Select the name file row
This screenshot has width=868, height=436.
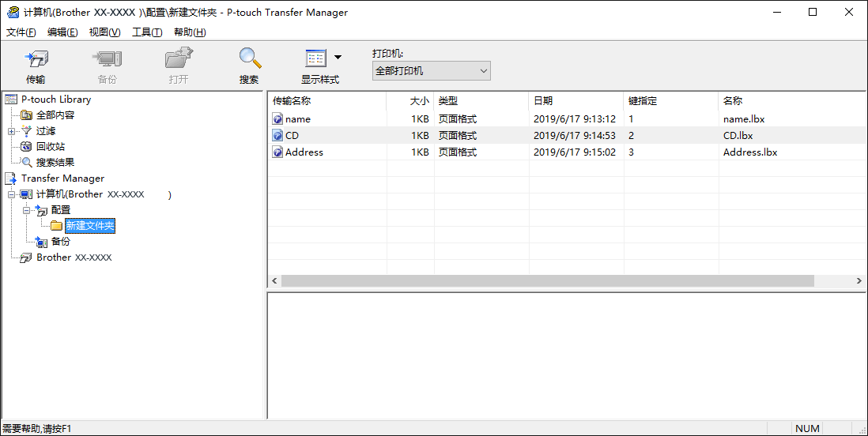point(567,119)
